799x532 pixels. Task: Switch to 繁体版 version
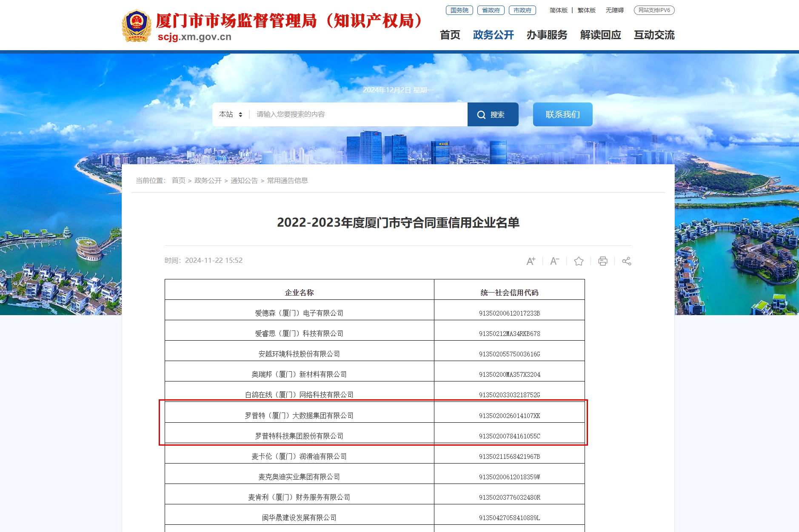point(586,10)
